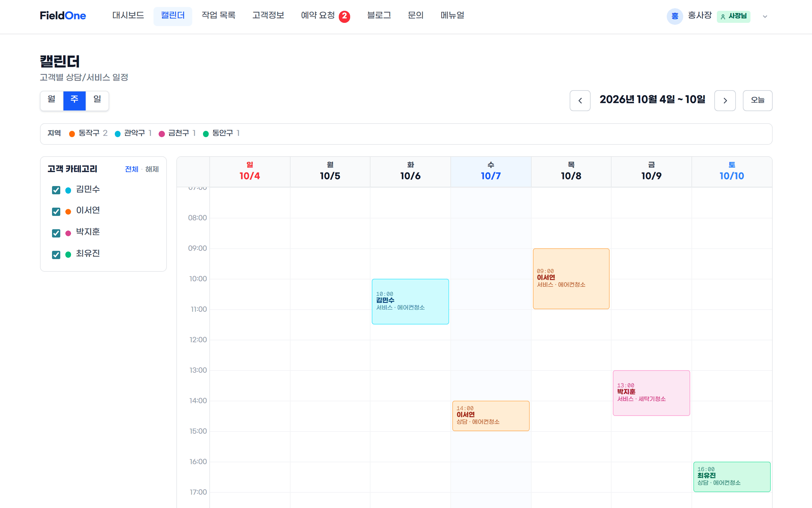Open the 홍 user avatar
The image size is (812, 508).
(675, 16)
